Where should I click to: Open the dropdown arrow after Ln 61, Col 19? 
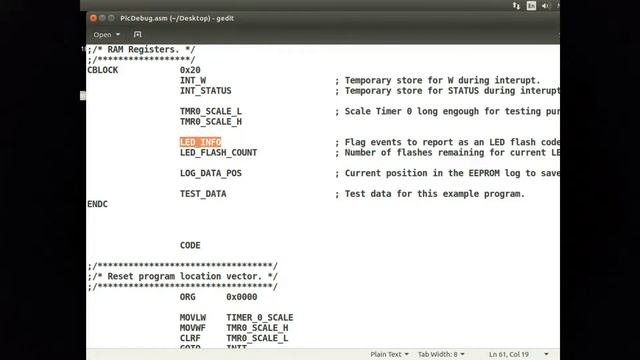(x=546, y=354)
